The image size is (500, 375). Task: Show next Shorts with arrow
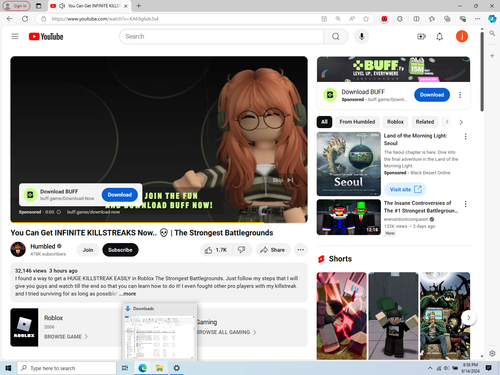point(469,318)
